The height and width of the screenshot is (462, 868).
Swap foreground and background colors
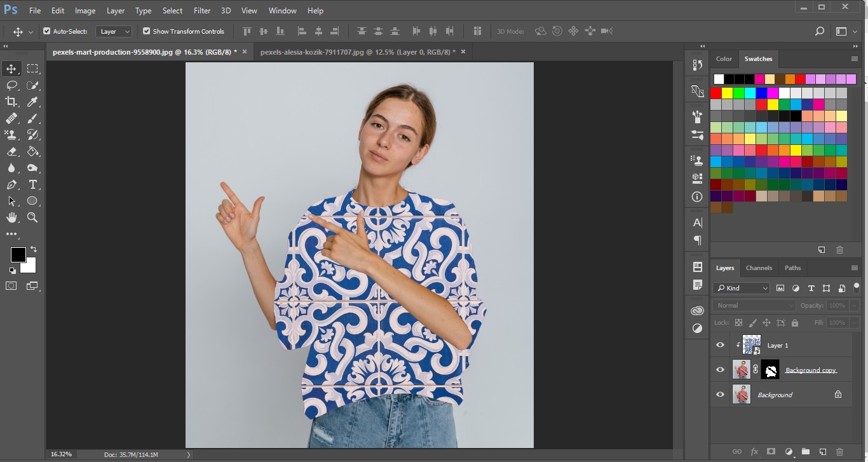[34, 249]
